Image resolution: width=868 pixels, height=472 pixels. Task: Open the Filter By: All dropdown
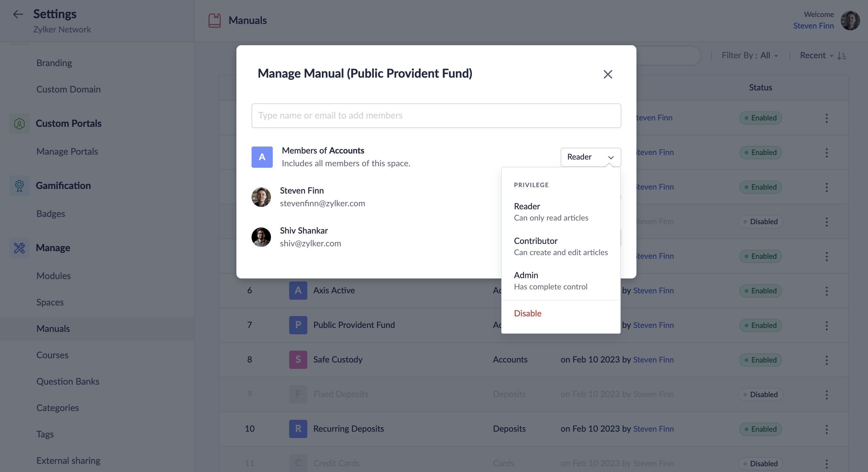coord(749,55)
